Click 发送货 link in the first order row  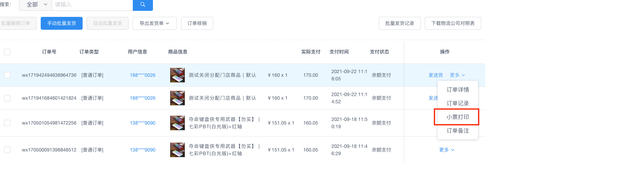click(435, 75)
